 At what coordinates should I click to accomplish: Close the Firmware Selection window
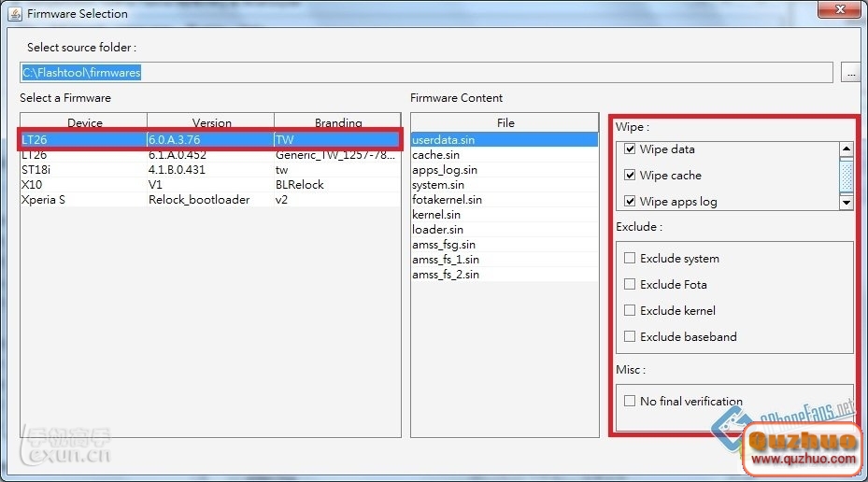click(x=840, y=8)
